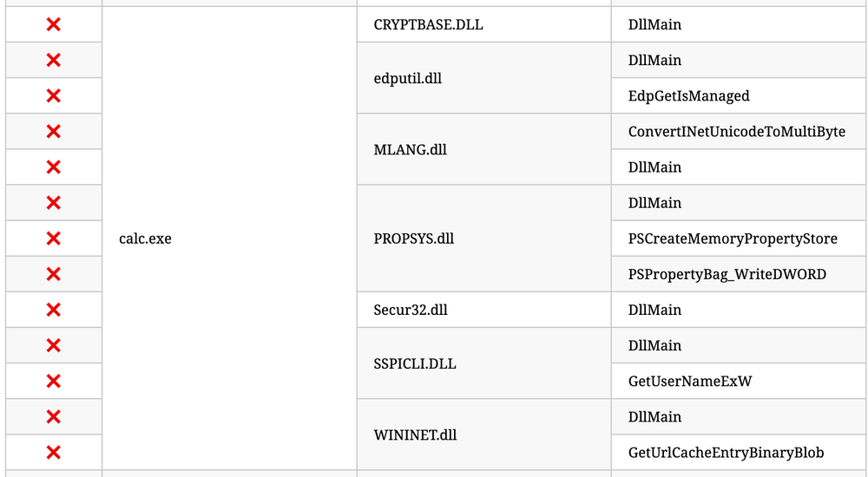The width and height of the screenshot is (868, 477).
Task: Click the red X beside PSCreateMemoryPropertyStore
Action: 53,238
